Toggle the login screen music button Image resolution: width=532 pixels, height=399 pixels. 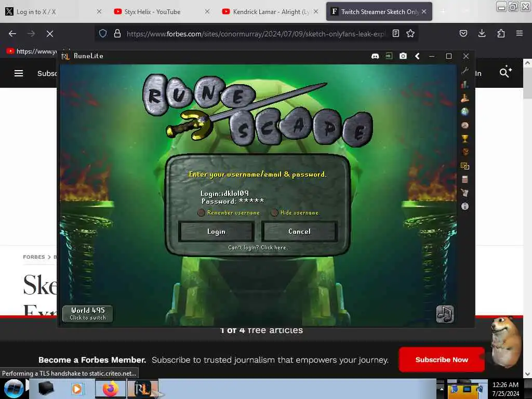[445, 314]
